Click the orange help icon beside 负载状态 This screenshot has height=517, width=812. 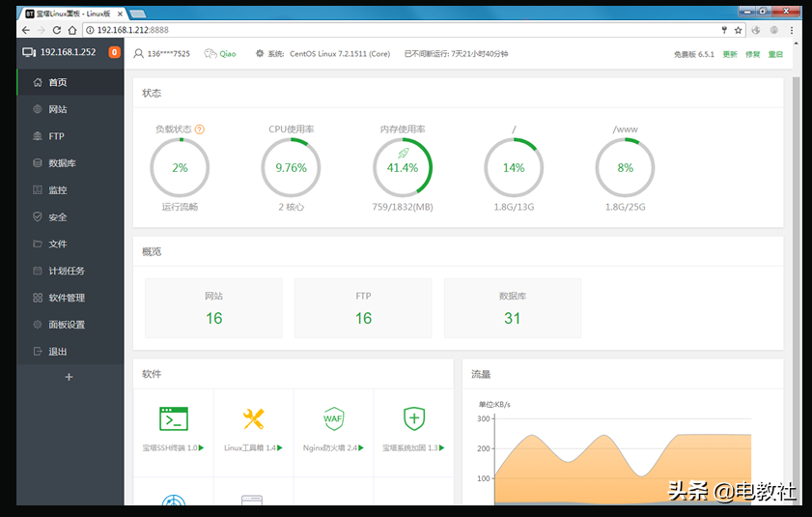coord(199,129)
